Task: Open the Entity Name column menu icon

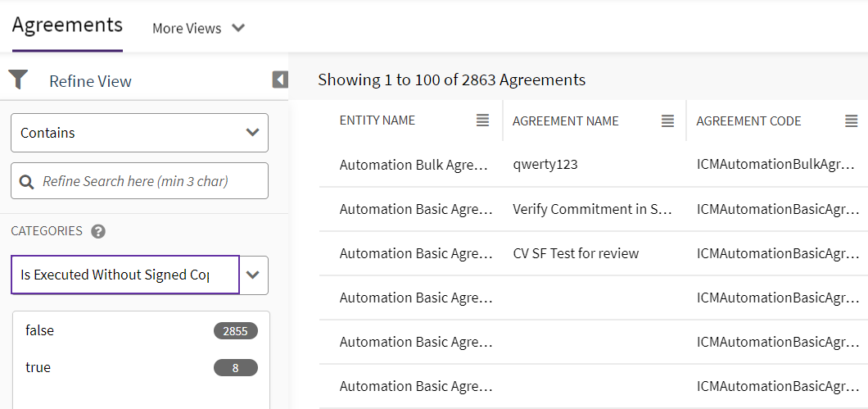Action: pos(483,120)
